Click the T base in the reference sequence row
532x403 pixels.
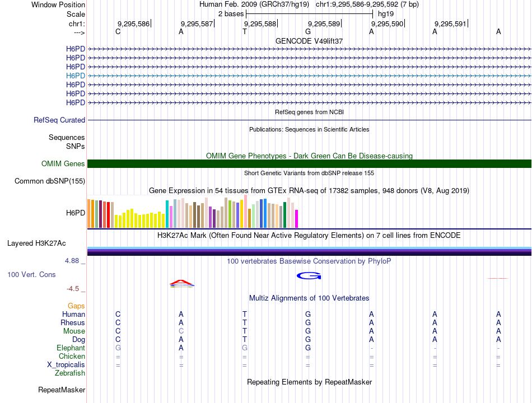(x=245, y=31)
